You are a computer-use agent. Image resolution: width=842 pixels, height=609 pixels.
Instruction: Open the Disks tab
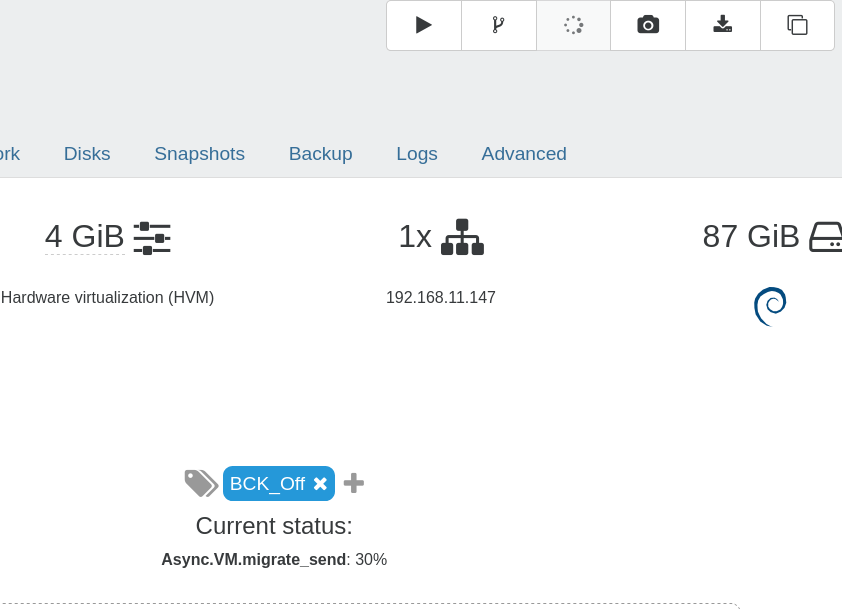click(x=87, y=154)
